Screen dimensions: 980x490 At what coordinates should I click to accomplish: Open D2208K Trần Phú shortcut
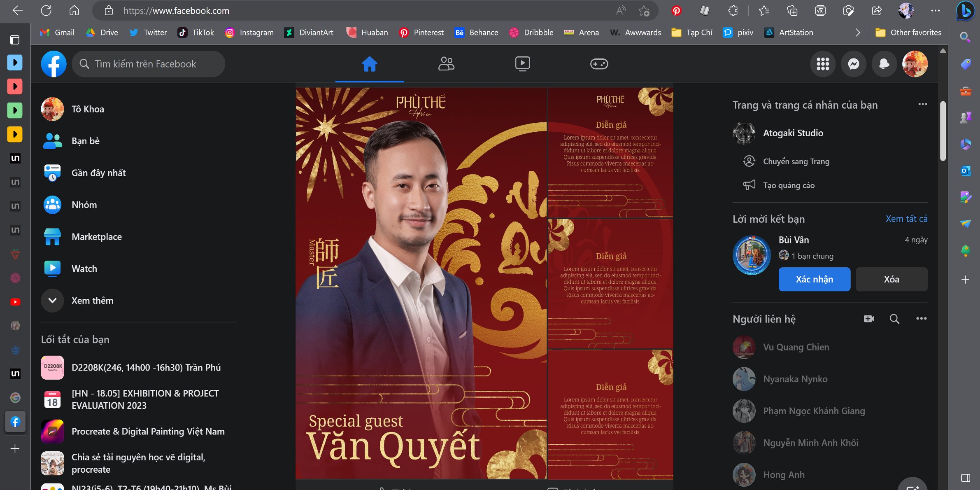(x=138, y=367)
